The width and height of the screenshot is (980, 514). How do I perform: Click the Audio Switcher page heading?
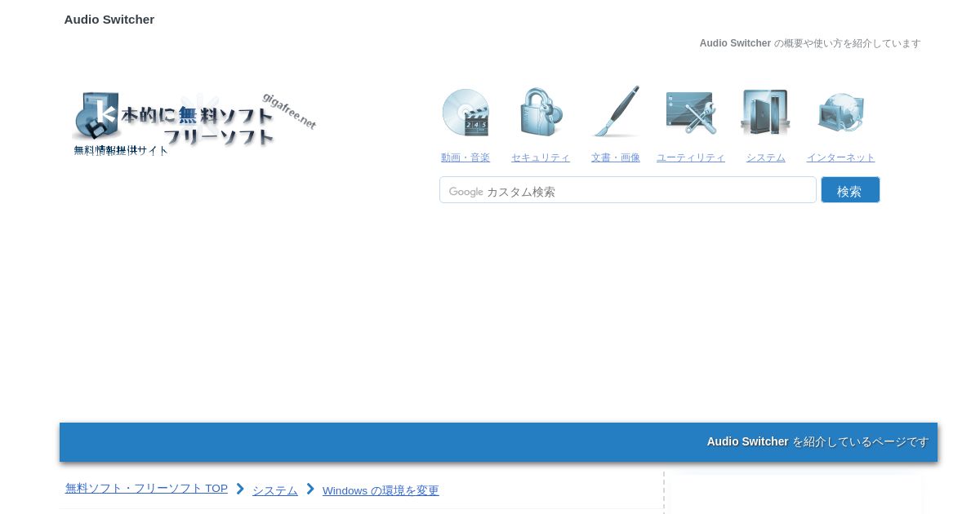pos(109,20)
